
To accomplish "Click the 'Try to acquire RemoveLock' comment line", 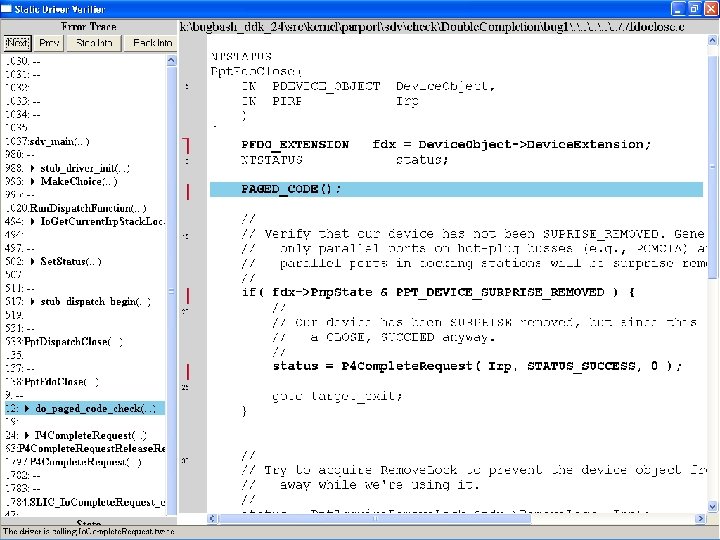I will 474,470.
